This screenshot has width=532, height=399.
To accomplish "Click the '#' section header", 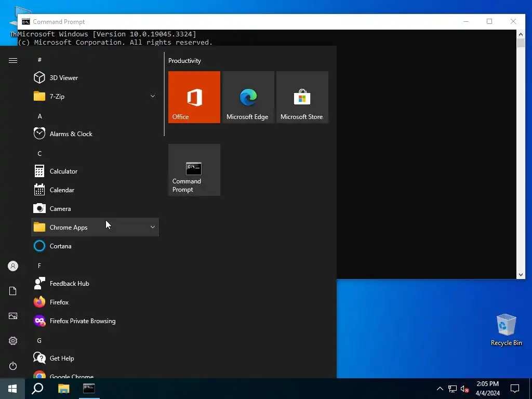I will point(39,60).
